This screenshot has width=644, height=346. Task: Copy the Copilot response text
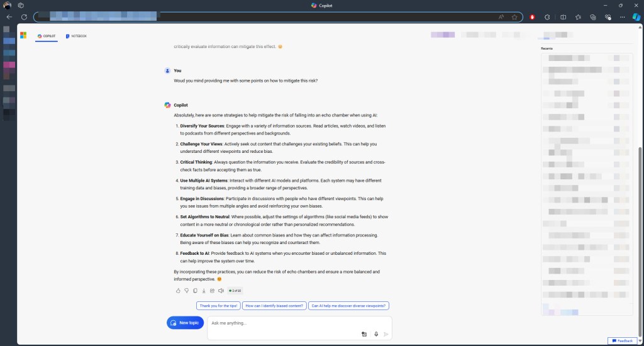pyautogui.click(x=196, y=291)
